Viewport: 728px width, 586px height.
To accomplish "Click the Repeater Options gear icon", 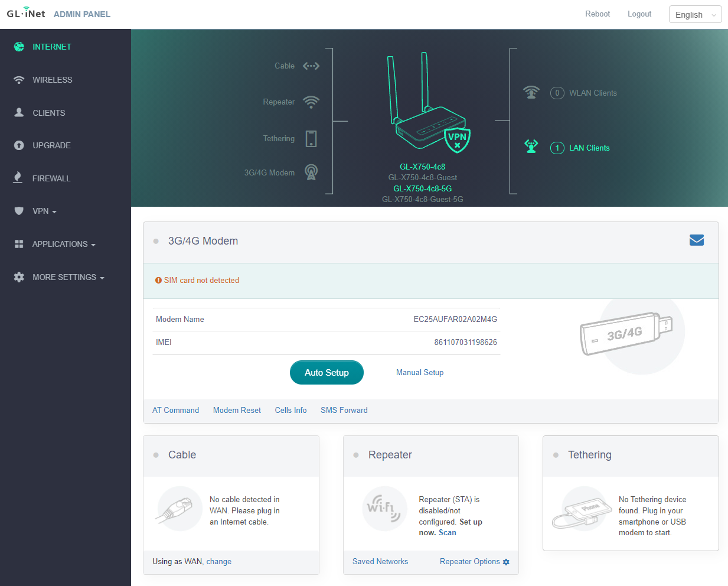I will coord(506,562).
